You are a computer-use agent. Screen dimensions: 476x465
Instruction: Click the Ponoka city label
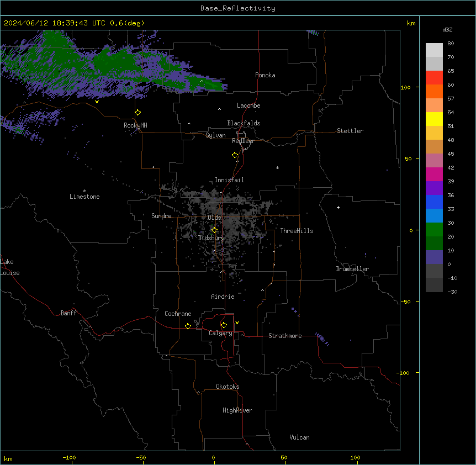coord(265,75)
